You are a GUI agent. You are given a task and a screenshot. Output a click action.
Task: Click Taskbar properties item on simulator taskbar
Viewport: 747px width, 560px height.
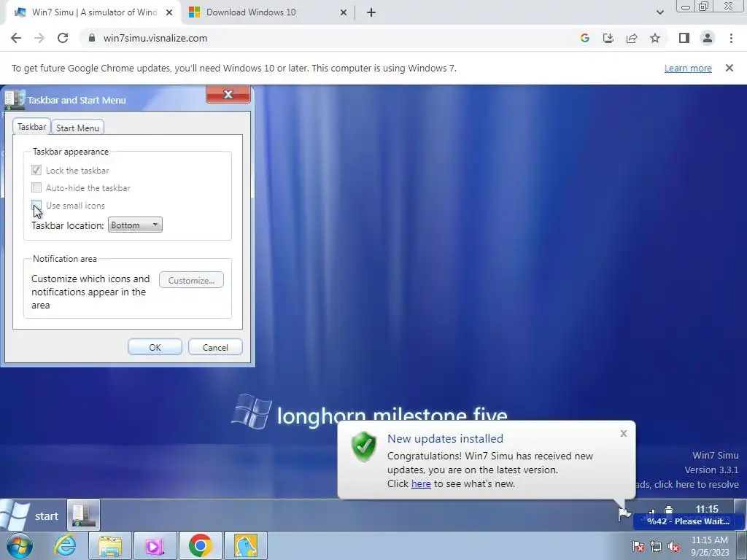point(83,516)
